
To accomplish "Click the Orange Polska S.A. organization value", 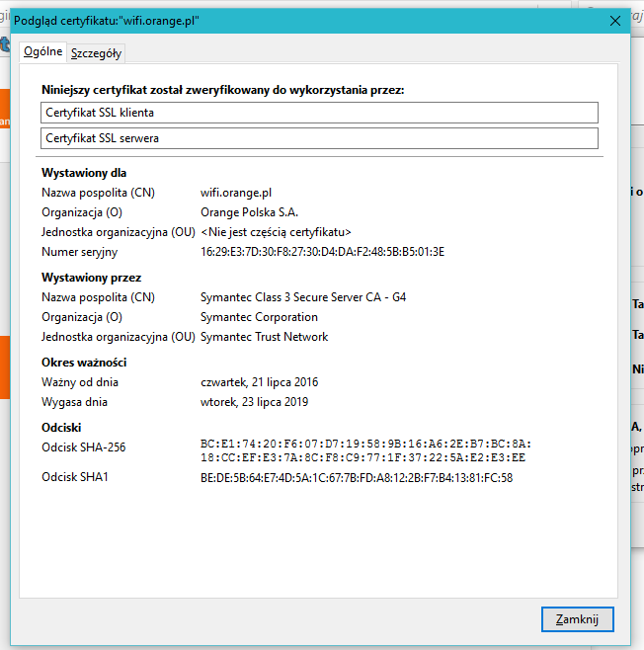I will coord(249,212).
